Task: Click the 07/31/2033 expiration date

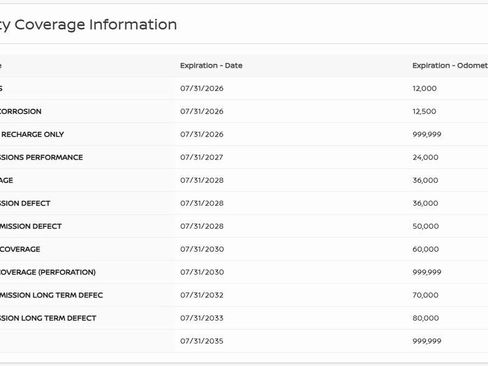Action: coord(202,318)
